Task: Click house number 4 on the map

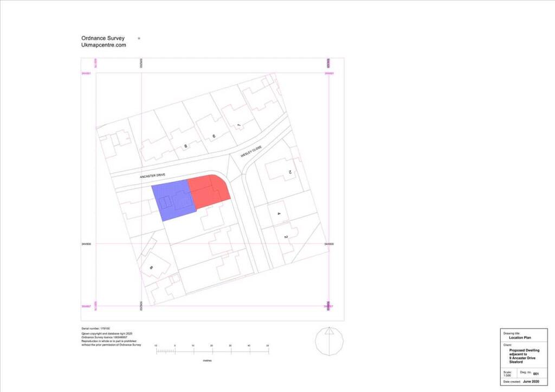Action: point(279,214)
